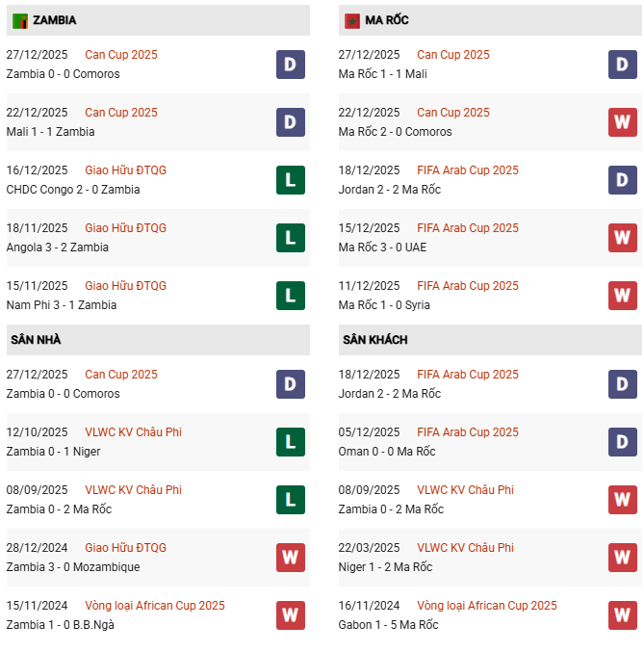Open VLWC KV Châu Phi link dated 22/03/2025
This screenshot has width=644, height=652.
(x=465, y=548)
